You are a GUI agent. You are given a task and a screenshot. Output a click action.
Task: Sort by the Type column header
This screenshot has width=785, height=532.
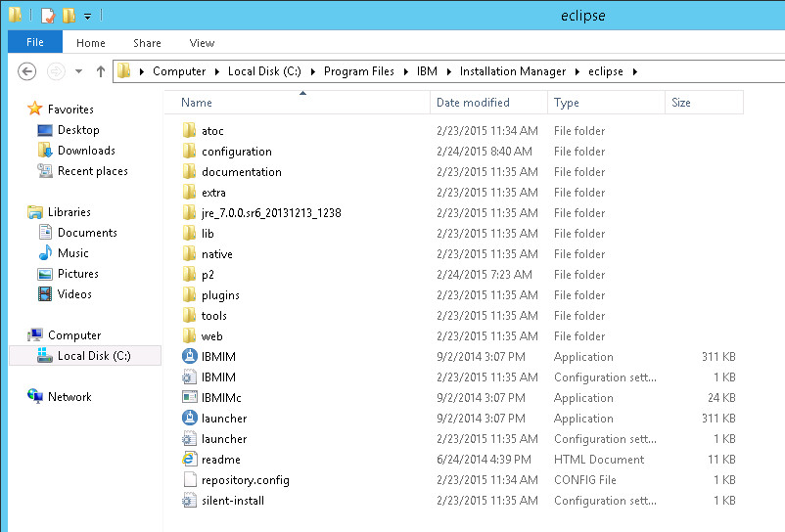coord(606,103)
